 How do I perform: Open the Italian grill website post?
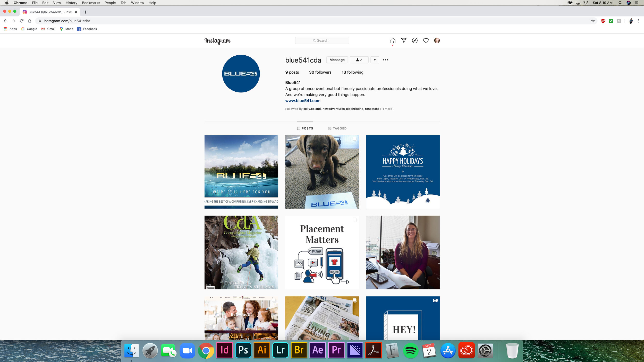click(x=241, y=318)
